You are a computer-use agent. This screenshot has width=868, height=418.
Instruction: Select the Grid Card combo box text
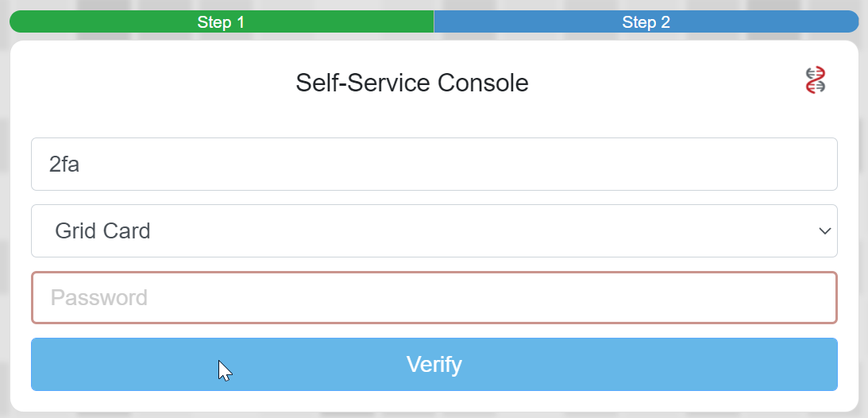(x=103, y=231)
